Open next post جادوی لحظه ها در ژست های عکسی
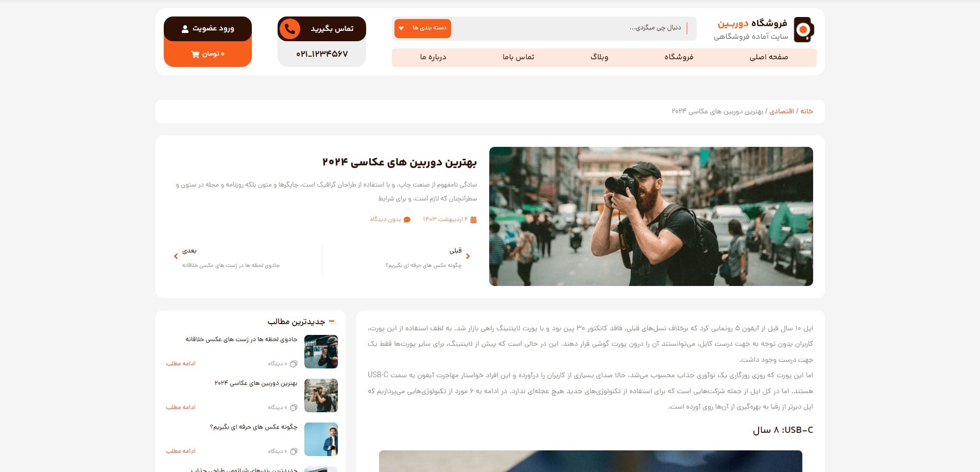Screen dimensions: 980x472 231,265
